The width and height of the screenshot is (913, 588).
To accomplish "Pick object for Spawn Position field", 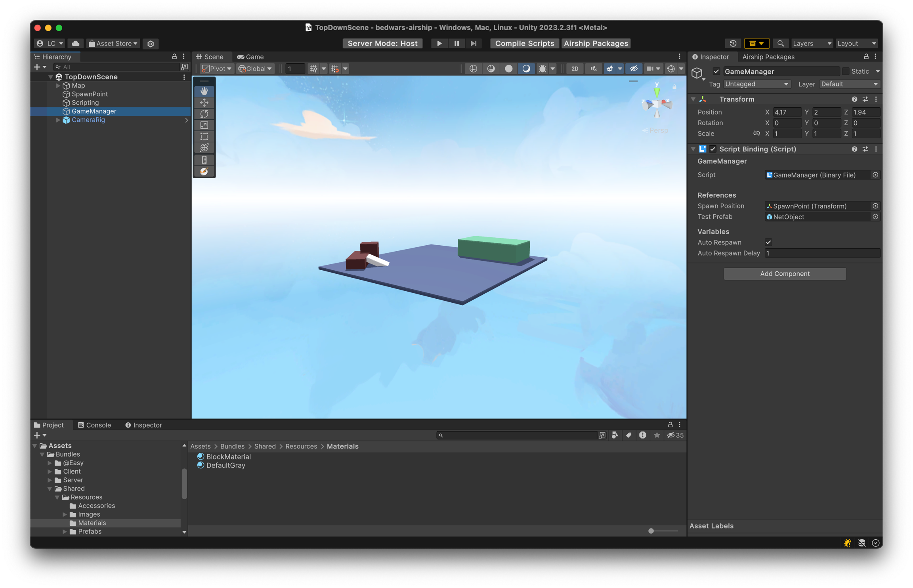I will click(875, 206).
